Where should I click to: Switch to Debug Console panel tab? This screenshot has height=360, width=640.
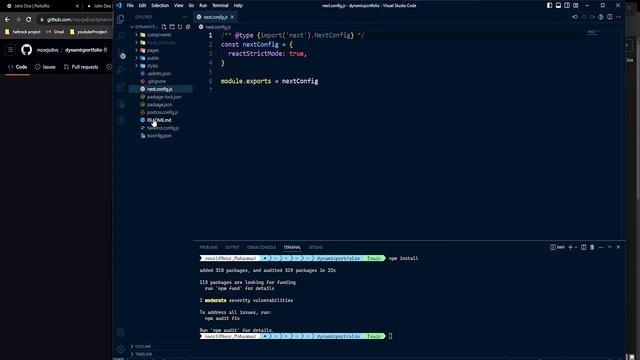click(x=261, y=247)
